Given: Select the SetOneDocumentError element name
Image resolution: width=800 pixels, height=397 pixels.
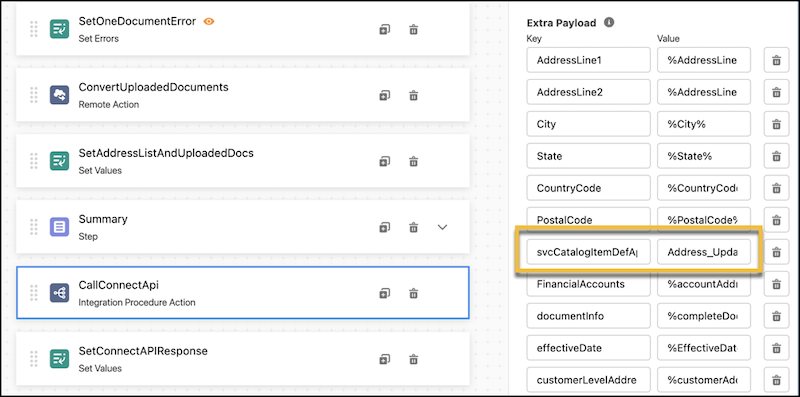Looking at the screenshot, I should [x=137, y=21].
